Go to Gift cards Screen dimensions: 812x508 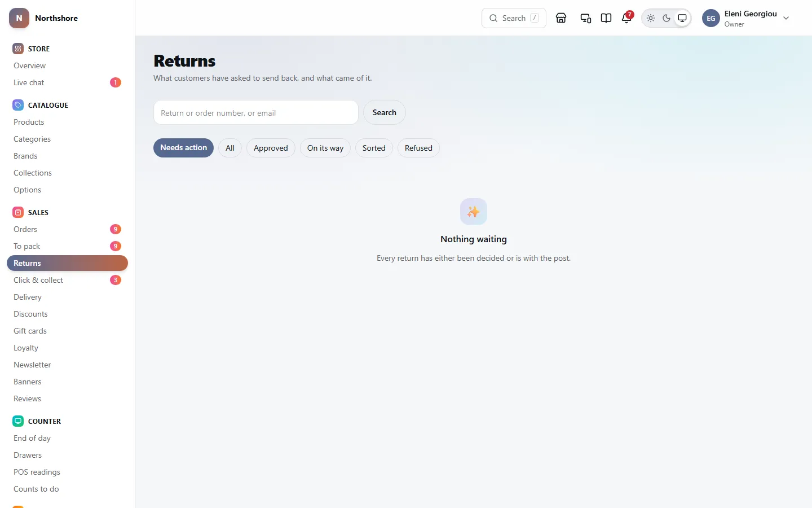pyautogui.click(x=67, y=331)
